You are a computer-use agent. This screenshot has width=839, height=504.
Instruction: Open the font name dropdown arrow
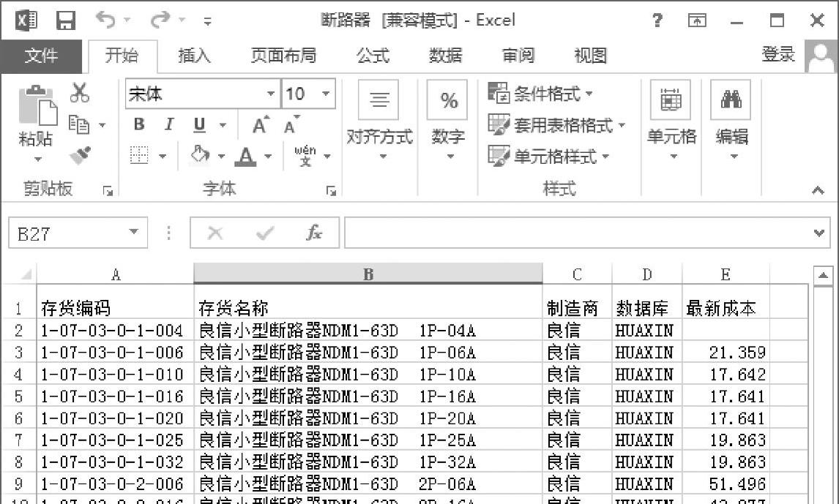pos(272,94)
